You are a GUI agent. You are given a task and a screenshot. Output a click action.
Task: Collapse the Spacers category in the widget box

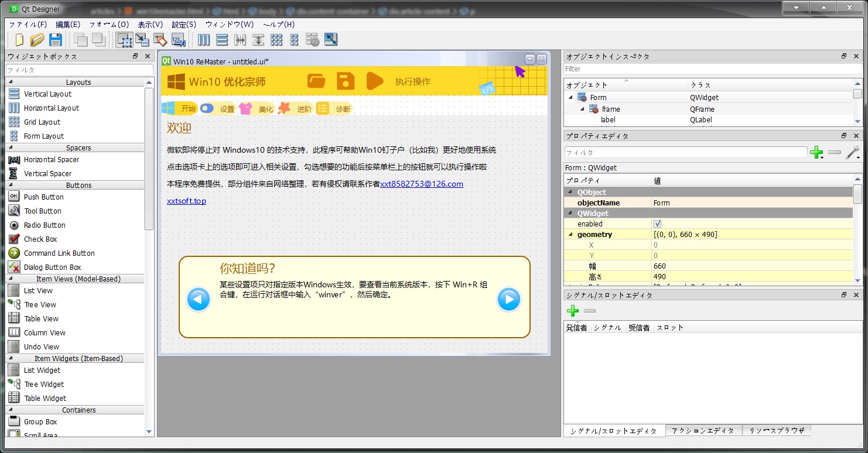(x=10, y=147)
